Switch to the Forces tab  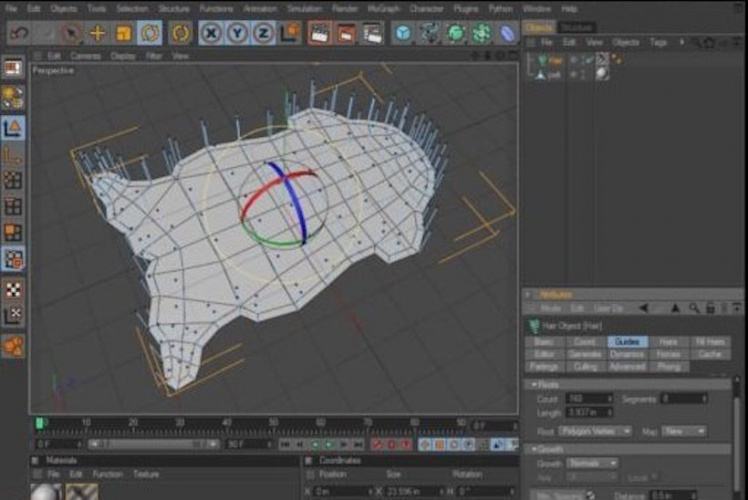[668, 354]
